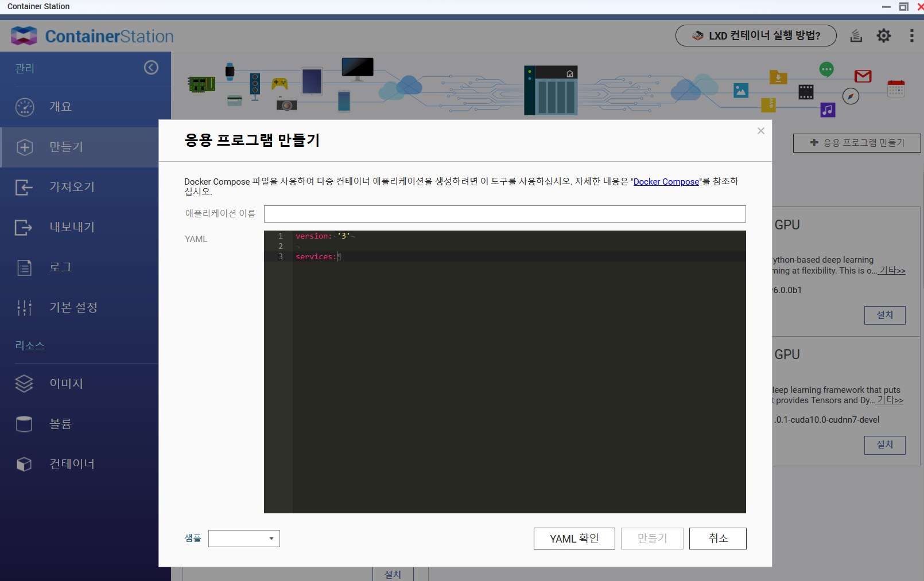Open 기타>> link on second GPU card

890,400
